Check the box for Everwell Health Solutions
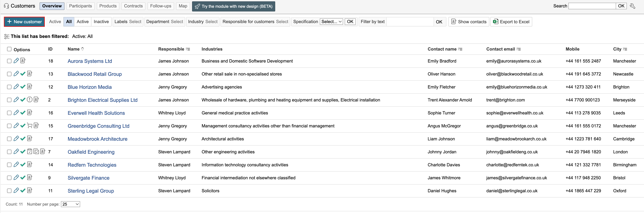The image size is (644, 213). [9, 113]
